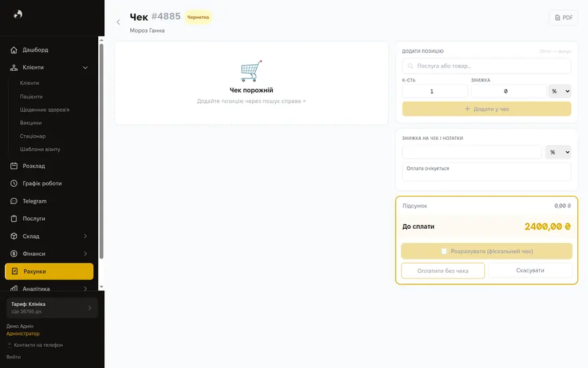
Task: Open Послуги menu item
Action: [49, 219]
